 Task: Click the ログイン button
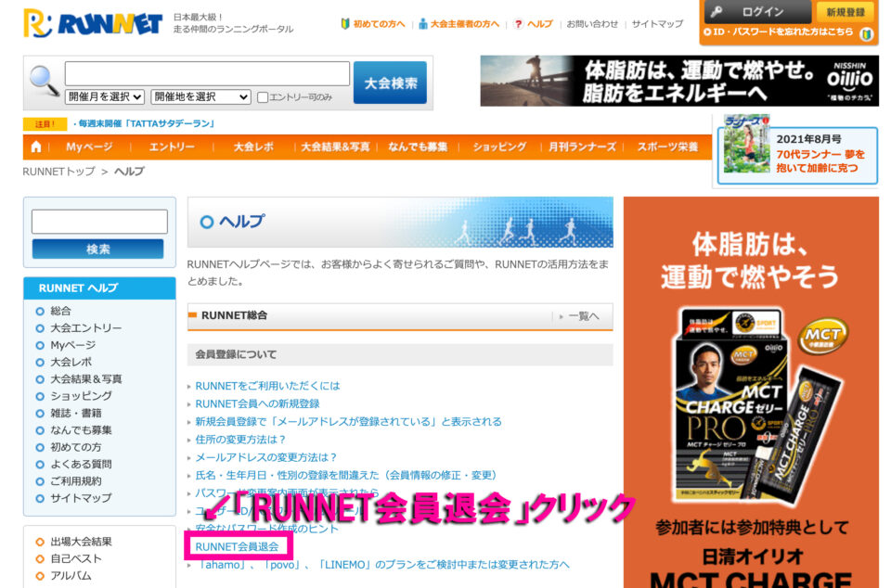coord(757,12)
